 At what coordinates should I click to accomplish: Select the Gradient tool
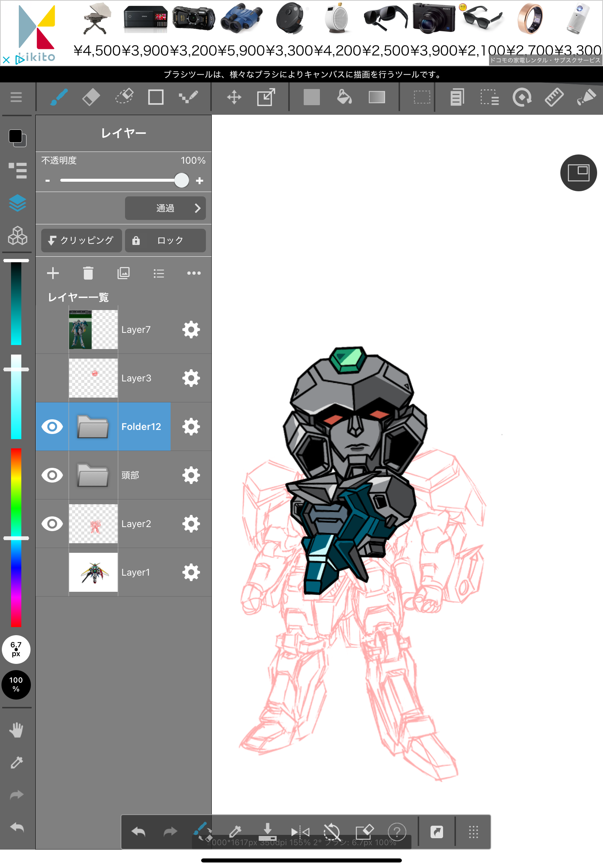(376, 97)
